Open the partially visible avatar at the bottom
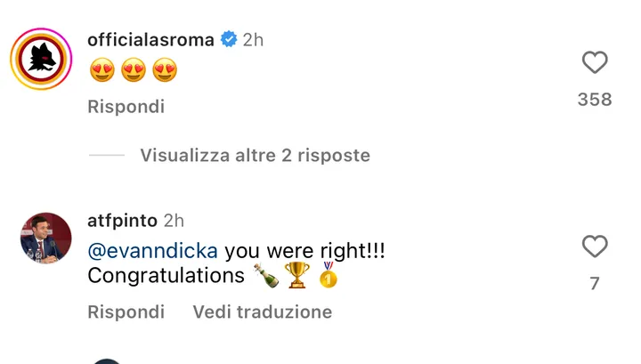 [107, 361]
